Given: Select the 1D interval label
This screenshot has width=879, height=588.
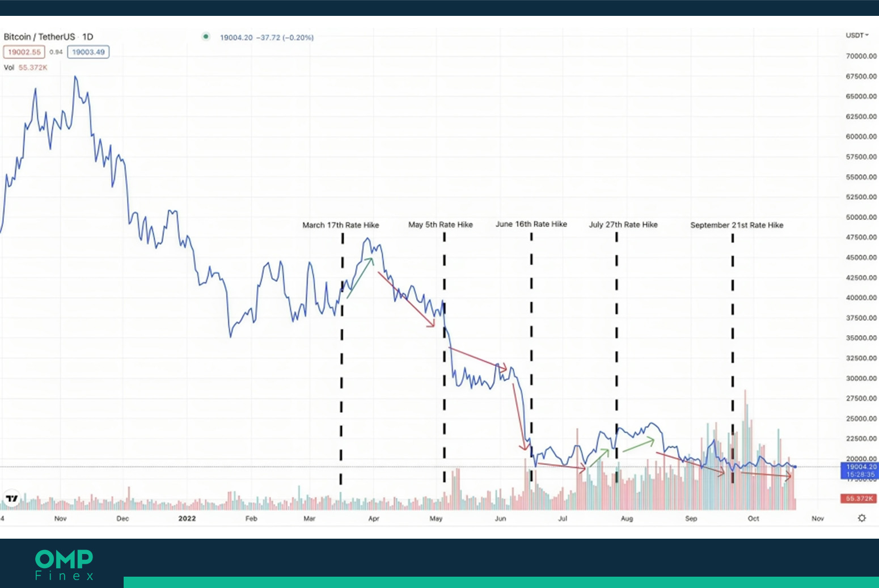Looking at the screenshot, I should (88, 37).
